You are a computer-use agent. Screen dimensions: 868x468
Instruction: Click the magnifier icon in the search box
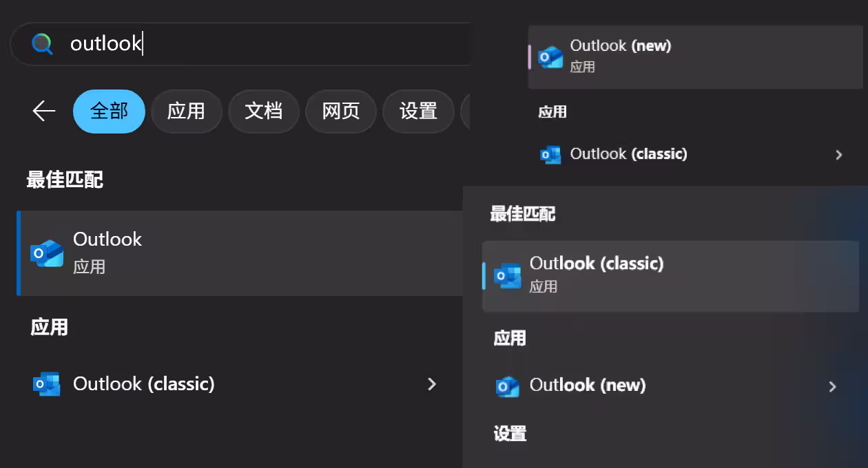click(42, 44)
